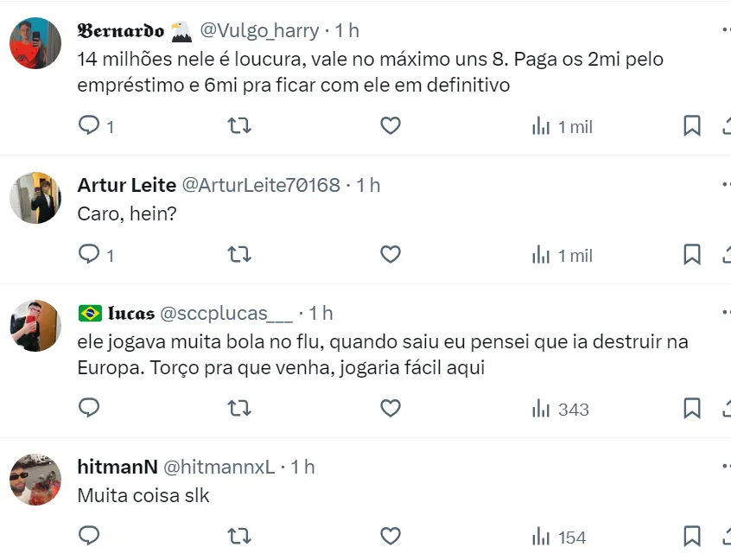Screen dimensions: 731x560
Task: Like Artur Leite's tweet
Action: tap(391, 254)
